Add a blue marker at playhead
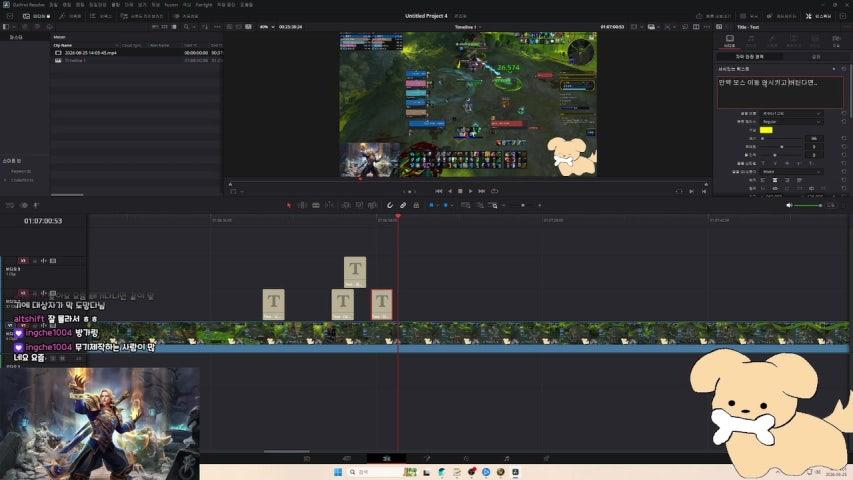853x480 pixels. [x=446, y=205]
